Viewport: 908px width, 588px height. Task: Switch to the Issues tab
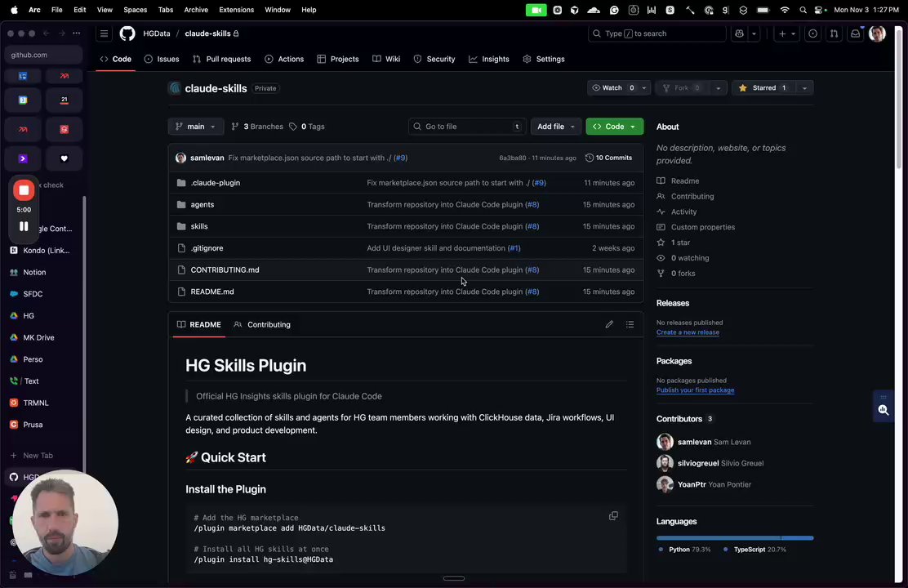tap(162, 59)
